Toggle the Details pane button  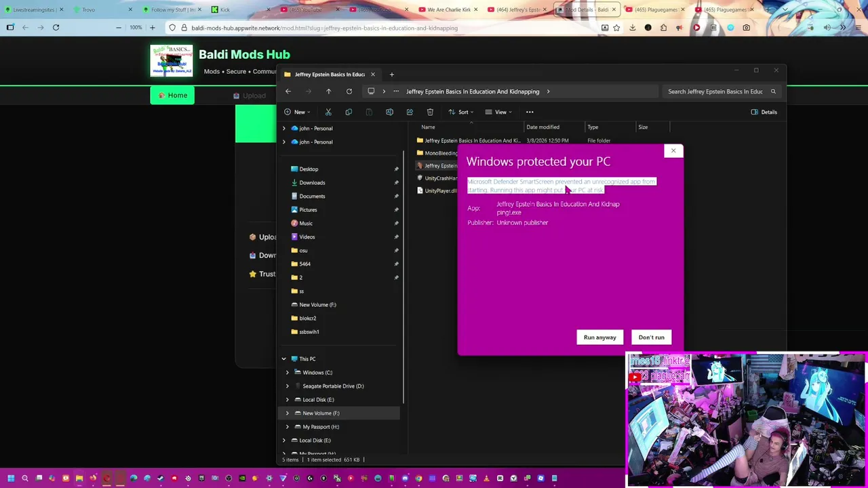coord(764,112)
